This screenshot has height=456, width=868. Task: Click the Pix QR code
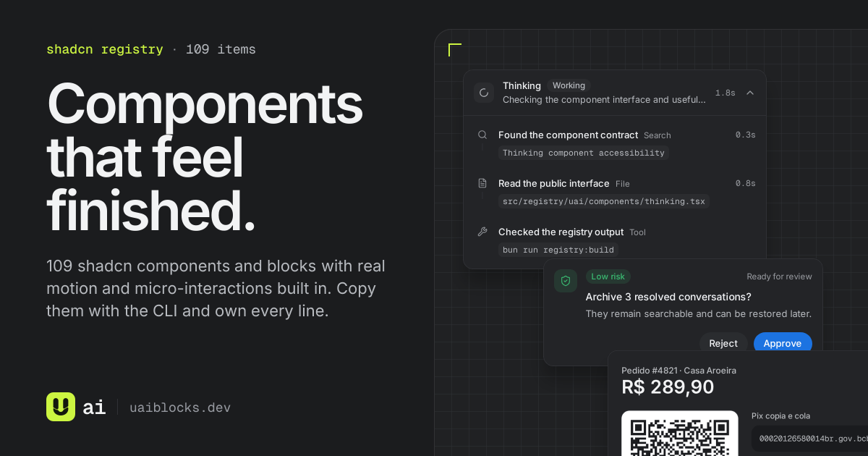[680, 434]
